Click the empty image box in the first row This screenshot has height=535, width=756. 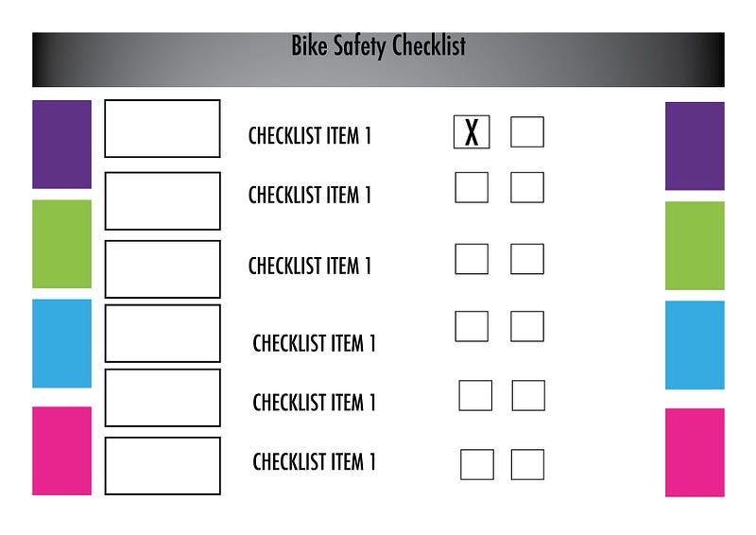click(x=163, y=129)
